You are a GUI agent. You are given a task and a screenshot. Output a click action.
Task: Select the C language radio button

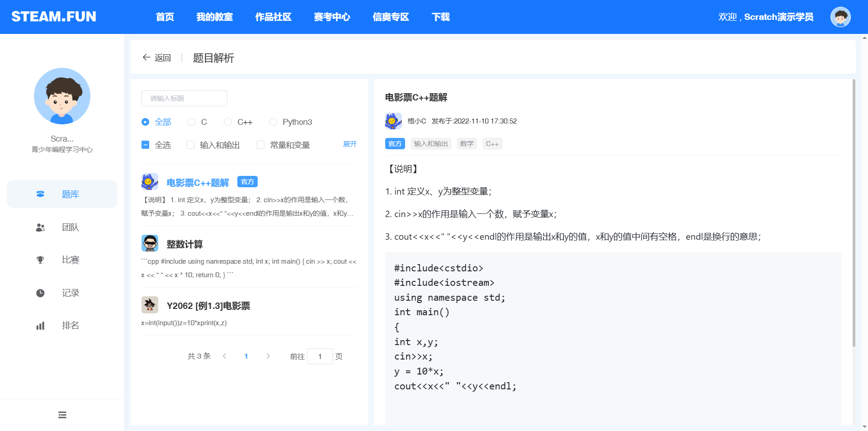[192, 122]
